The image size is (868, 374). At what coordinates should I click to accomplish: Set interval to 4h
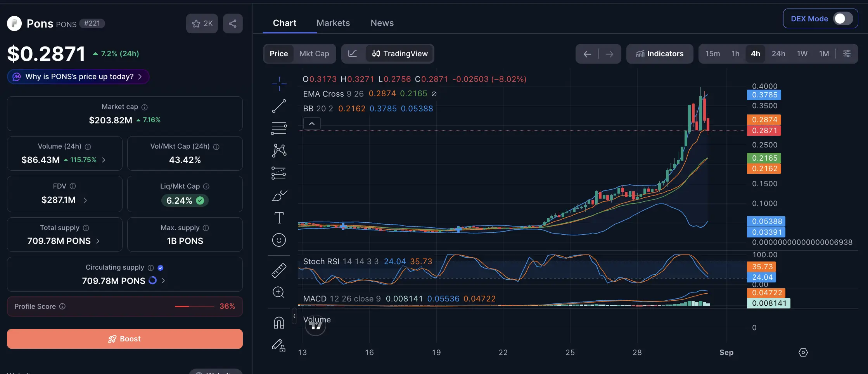tap(756, 54)
